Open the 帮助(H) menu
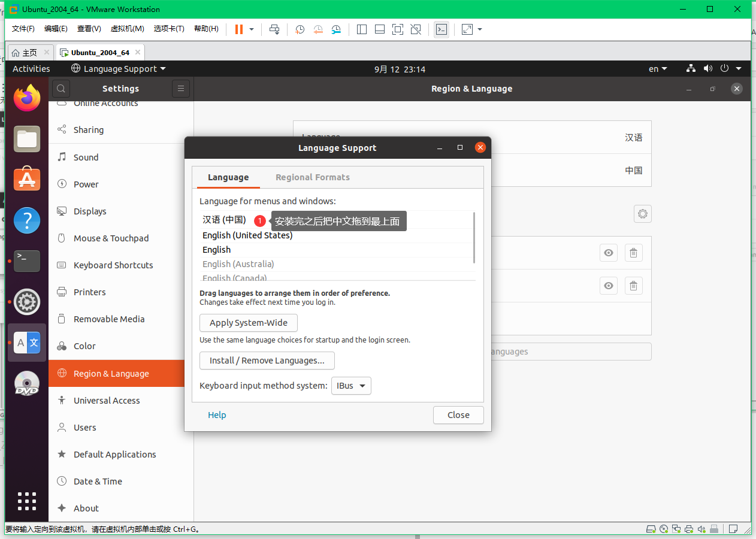The image size is (756, 539). pos(207,29)
